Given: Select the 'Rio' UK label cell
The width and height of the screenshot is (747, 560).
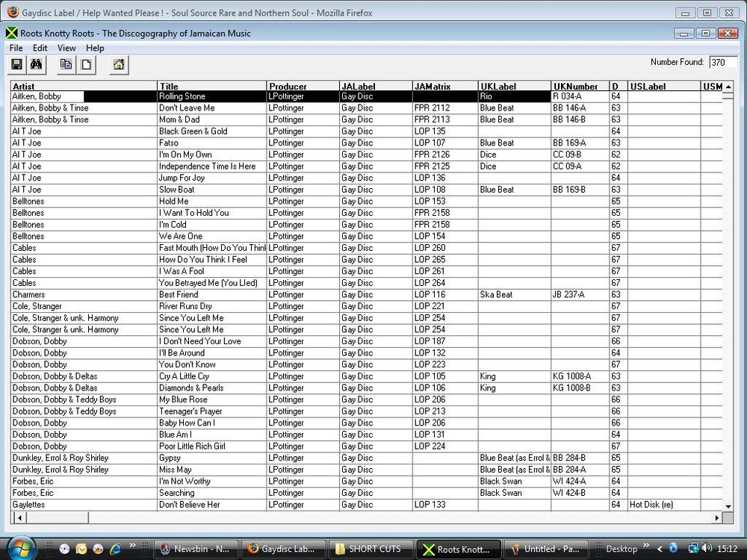Looking at the screenshot, I should click(515, 96).
